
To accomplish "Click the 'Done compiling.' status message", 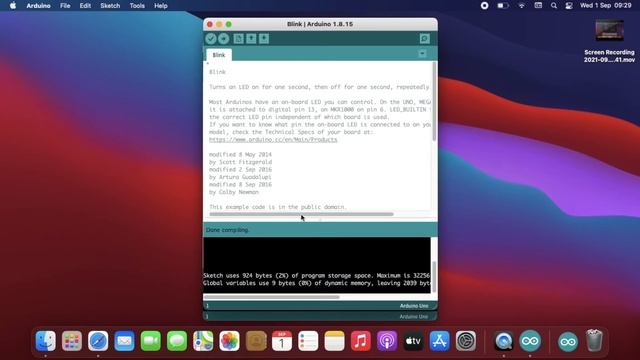I will point(227,230).
